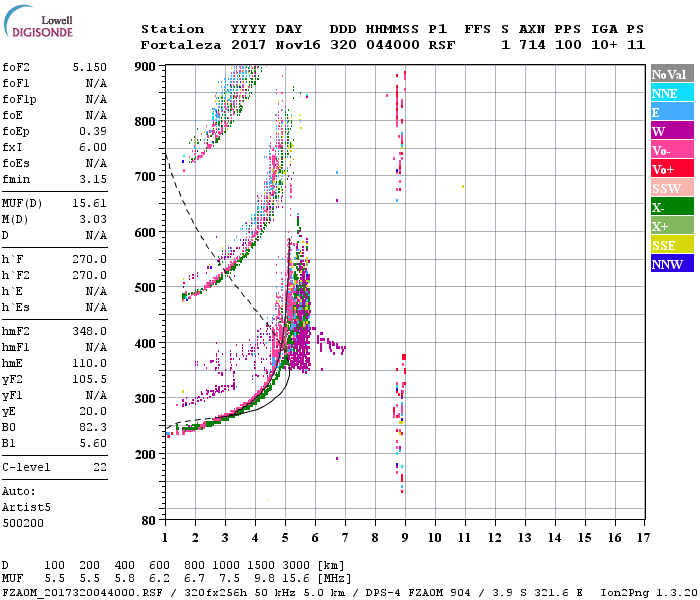Click the 900 km y-axis label

click(145, 67)
